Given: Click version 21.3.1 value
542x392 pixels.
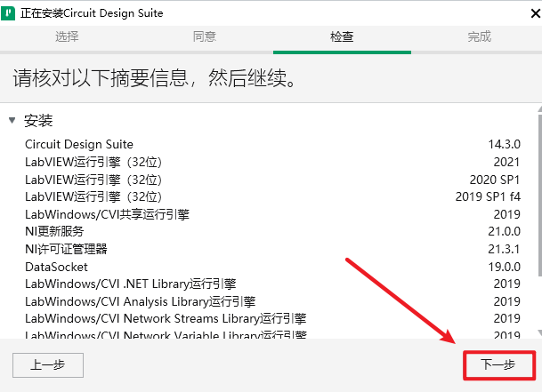Looking at the screenshot, I should point(504,249).
